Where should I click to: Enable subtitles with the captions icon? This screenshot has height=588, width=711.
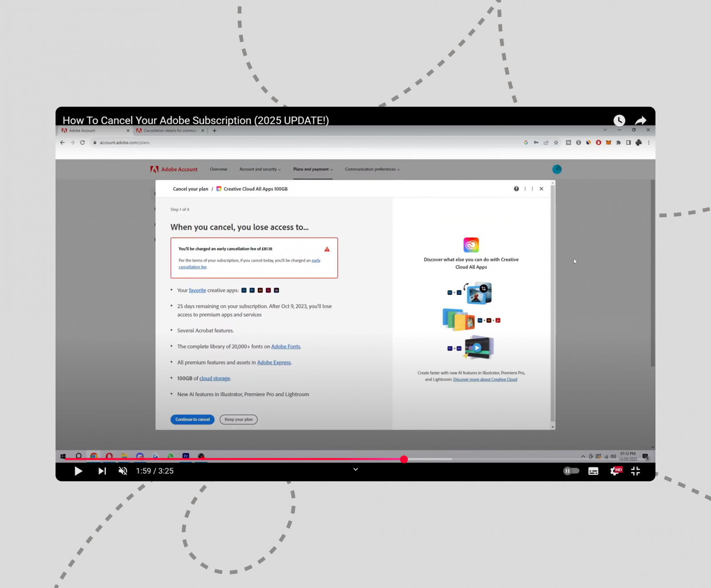point(593,471)
